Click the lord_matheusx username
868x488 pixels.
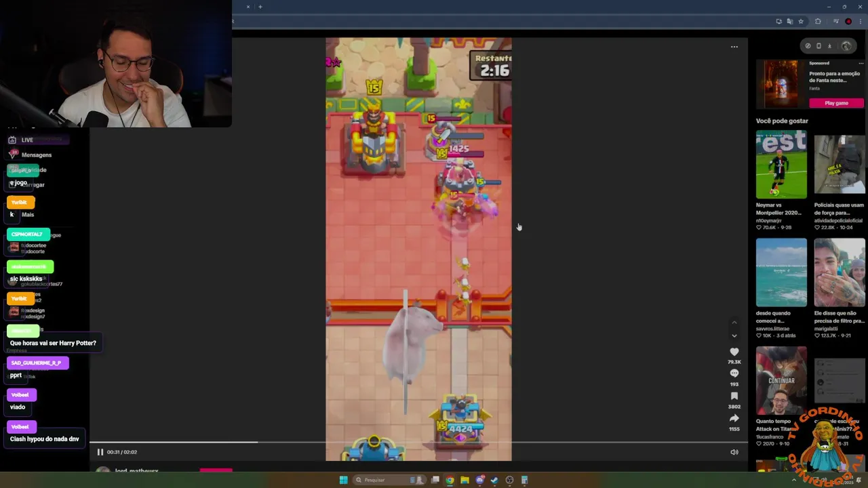136,470
